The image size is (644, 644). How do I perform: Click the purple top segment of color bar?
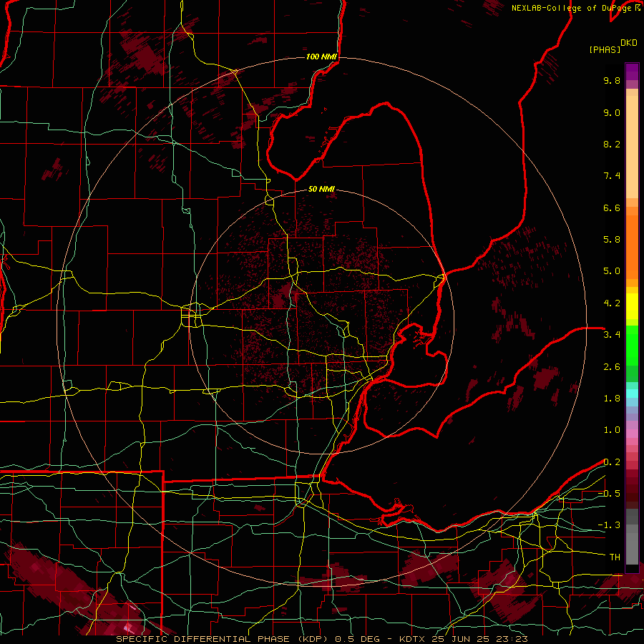coord(632,72)
